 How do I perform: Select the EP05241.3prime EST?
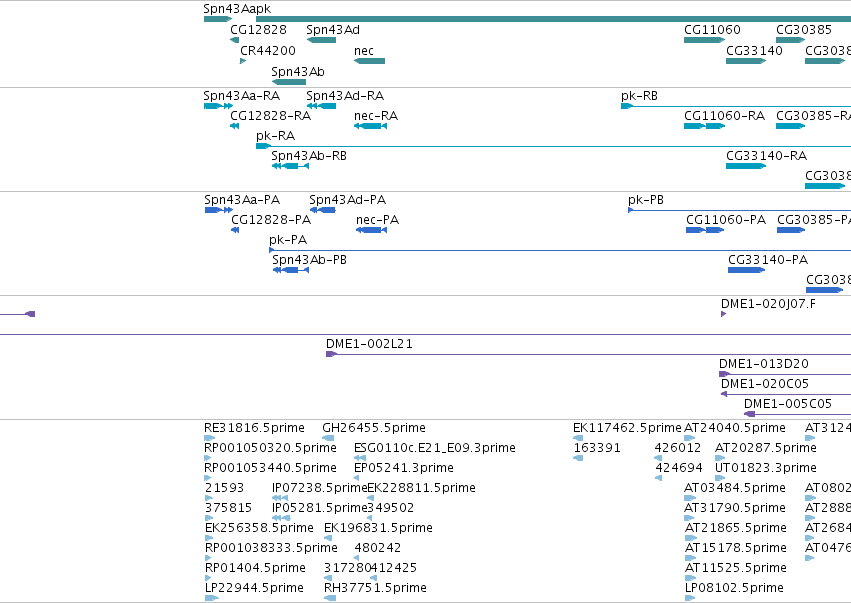tap(357, 478)
